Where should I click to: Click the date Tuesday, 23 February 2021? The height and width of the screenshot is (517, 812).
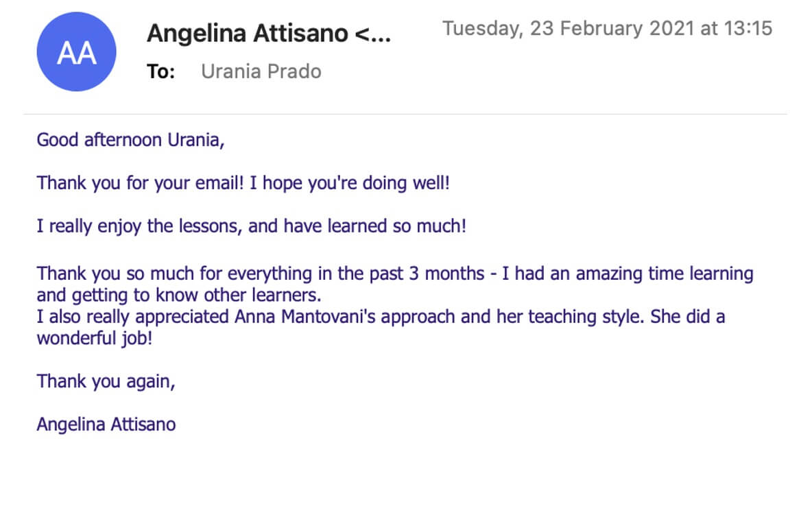point(568,29)
